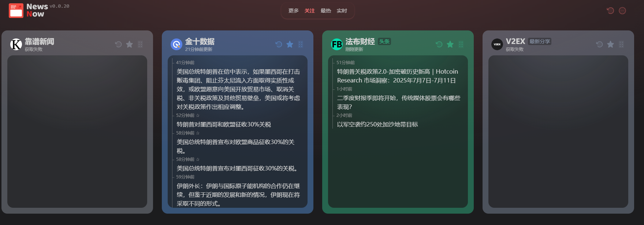Open the 伊朗外长 news item
Viewport: 644px width, 225px height.
(x=238, y=195)
